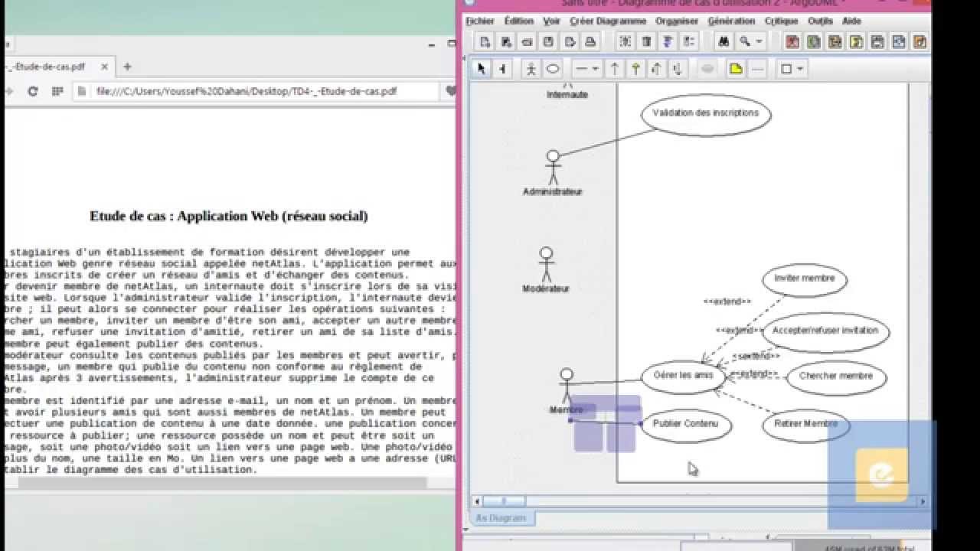Select the Extend relationship tool

click(656, 69)
